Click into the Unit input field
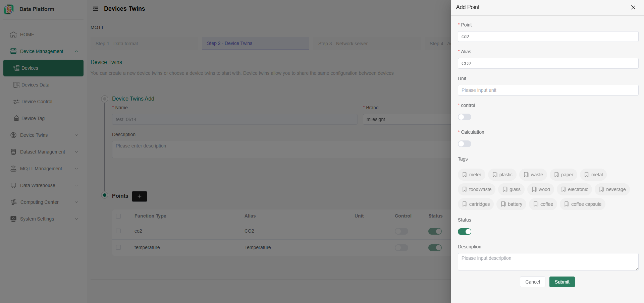The height and width of the screenshot is (303, 644). [548, 90]
